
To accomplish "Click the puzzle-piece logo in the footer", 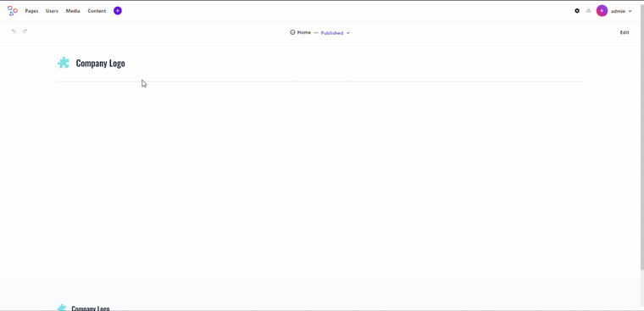I will click(62, 308).
